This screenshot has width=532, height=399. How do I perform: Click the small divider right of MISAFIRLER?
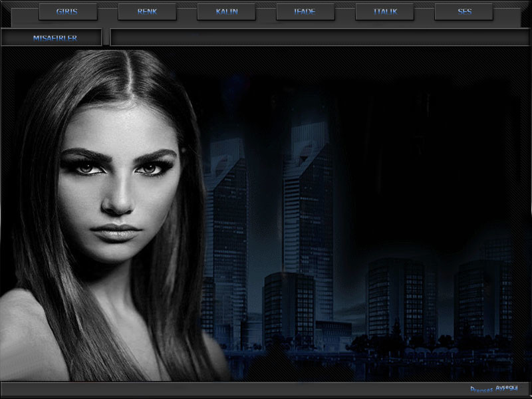click(106, 38)
